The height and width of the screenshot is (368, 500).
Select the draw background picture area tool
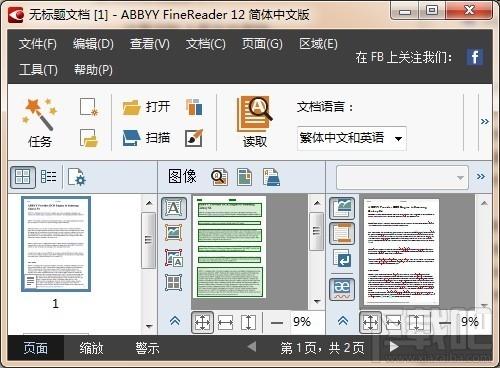[x=174, y=258]
